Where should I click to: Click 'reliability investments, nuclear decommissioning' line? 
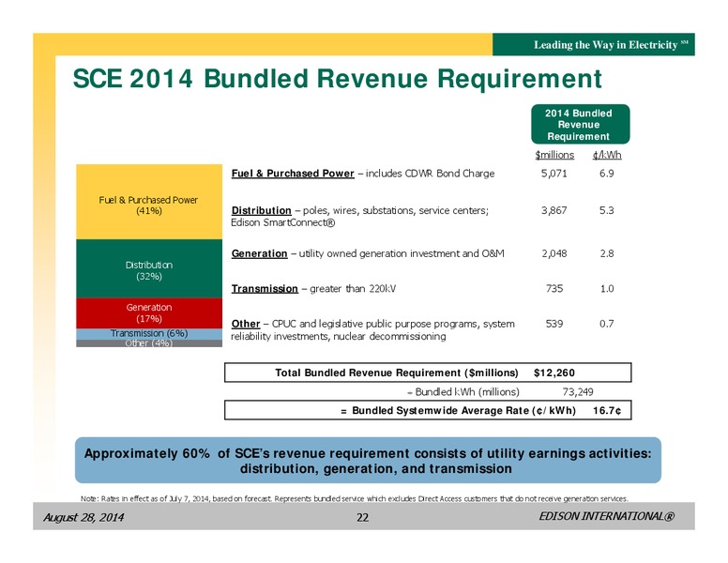339,336
